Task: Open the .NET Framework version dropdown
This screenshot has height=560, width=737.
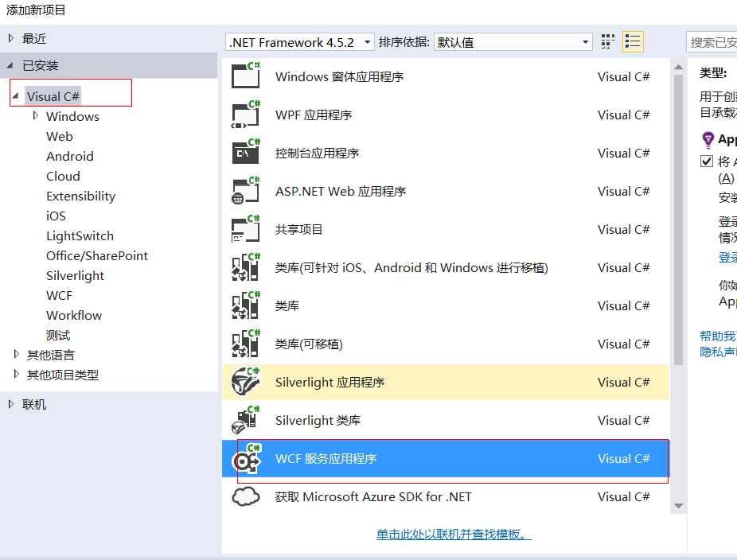Action: (x=300, y=42)
